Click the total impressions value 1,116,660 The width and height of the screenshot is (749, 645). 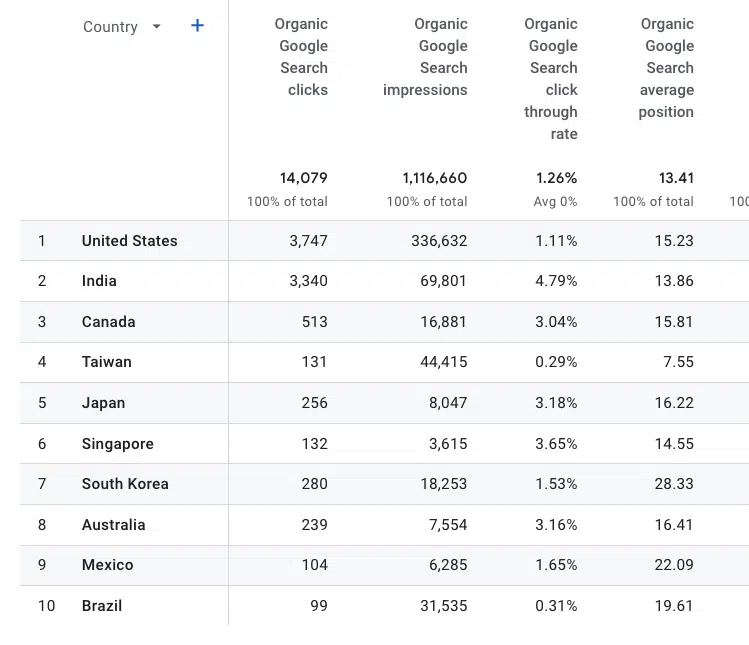point(434,178)
